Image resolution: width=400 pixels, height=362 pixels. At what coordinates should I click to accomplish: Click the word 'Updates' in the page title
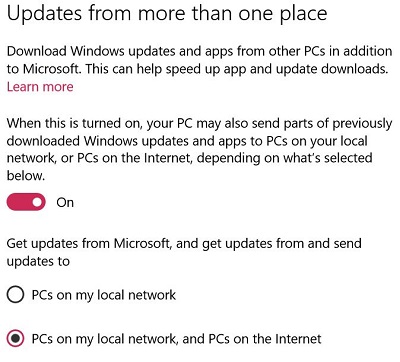click(44, 15)
